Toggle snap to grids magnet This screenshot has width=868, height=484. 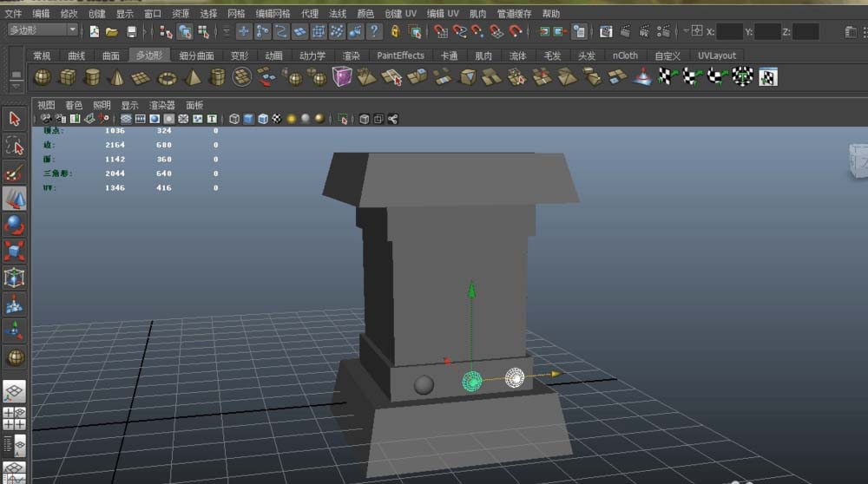click(441, 31)
